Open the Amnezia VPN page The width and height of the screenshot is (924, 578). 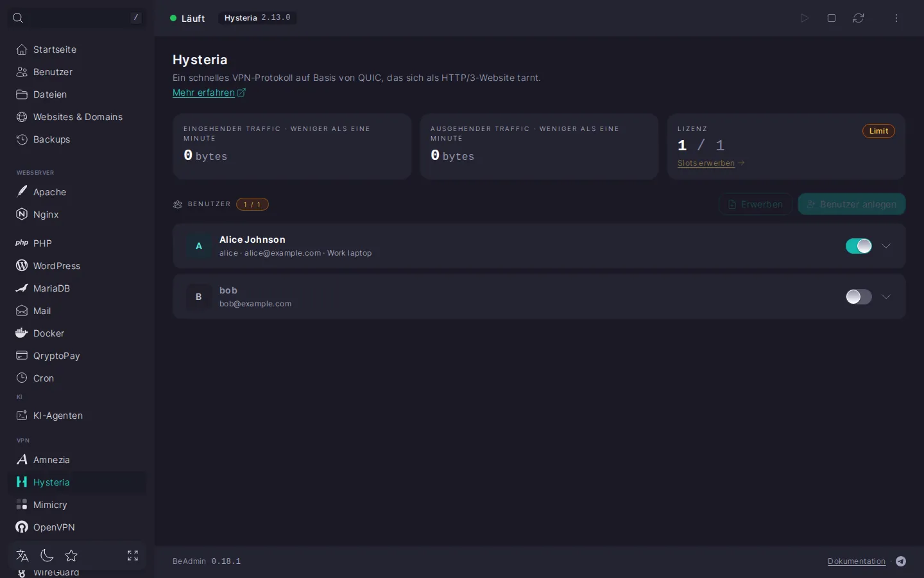pyautogui.click(x=77, y=460)
